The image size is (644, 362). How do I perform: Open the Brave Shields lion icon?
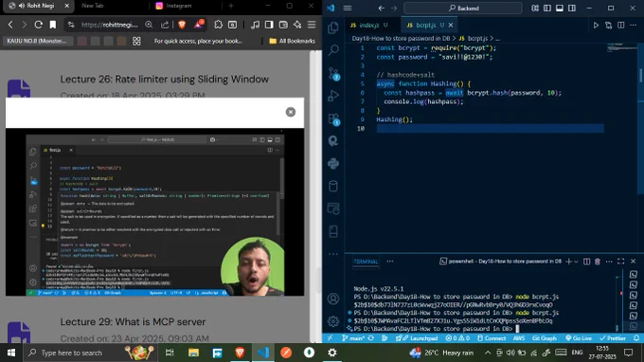coord(182,25)
